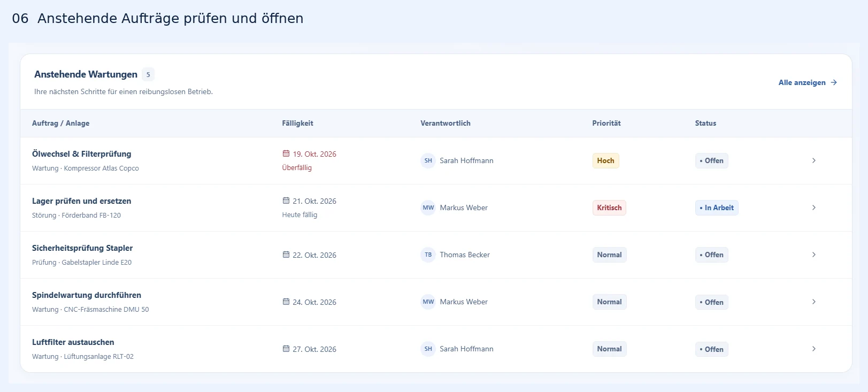
Task: Click the Alle anzeigen link
Action: point(808,82)
